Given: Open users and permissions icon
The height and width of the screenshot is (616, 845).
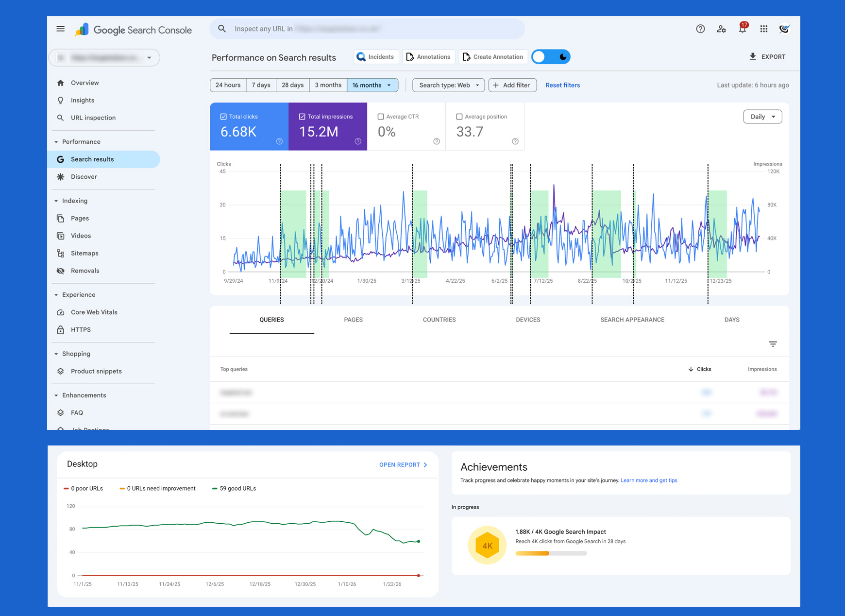Looking at the screenshot, I should click(x=721, y=29).
